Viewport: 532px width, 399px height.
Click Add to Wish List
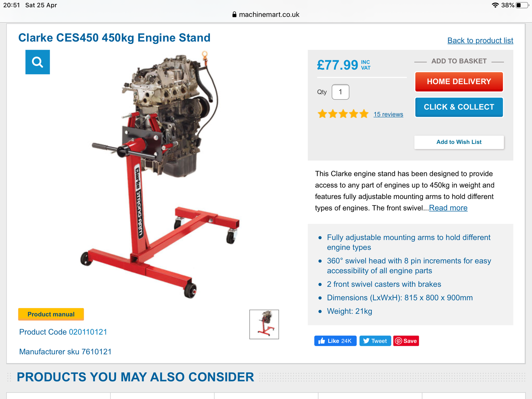tap(459, 142)
